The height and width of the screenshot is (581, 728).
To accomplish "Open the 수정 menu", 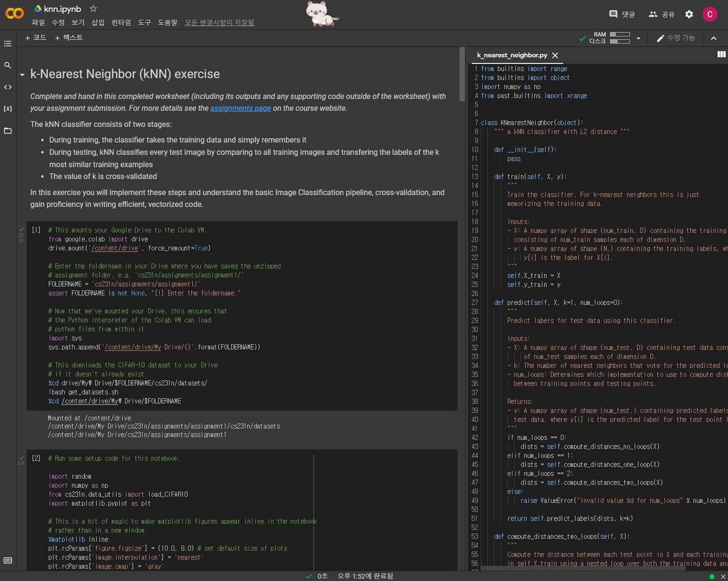I will pyautogui.click(x=58, y=22).
